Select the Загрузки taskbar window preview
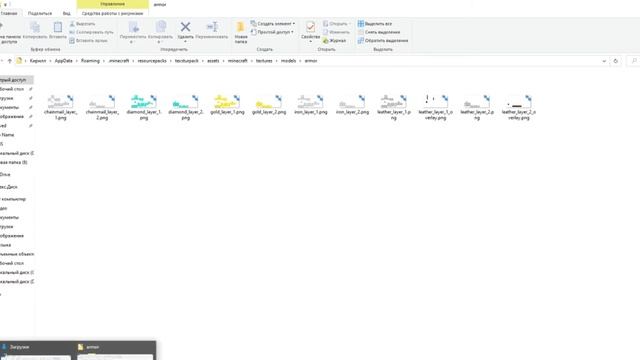Image resolution: width=640 pixels, height=360 pixels. 36,351
